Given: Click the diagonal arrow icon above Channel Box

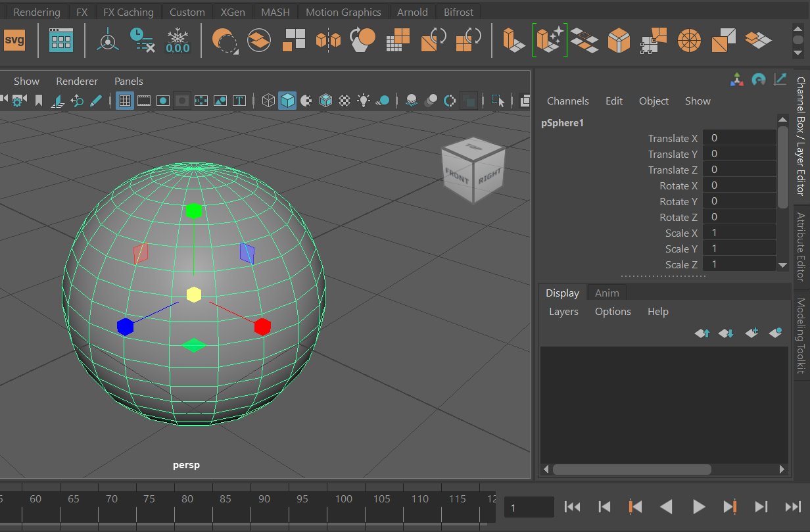Looking at the screenshot, I should [x=780, y=80].
